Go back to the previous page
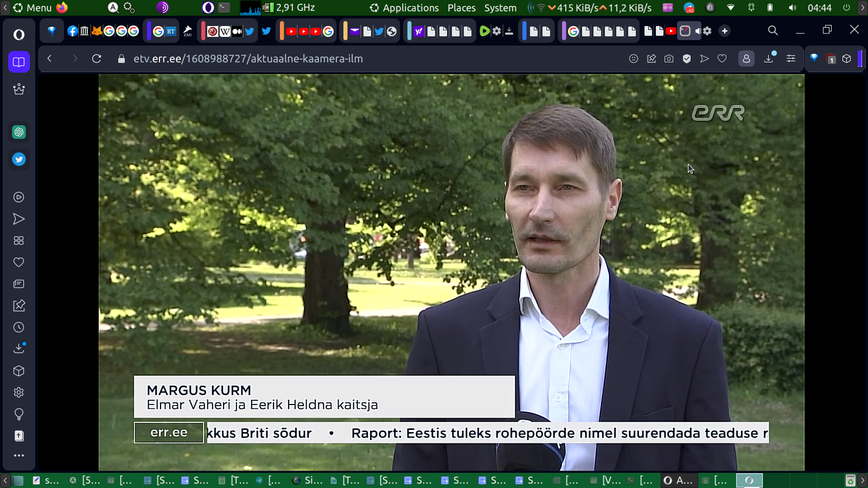 tap(49, 59)
